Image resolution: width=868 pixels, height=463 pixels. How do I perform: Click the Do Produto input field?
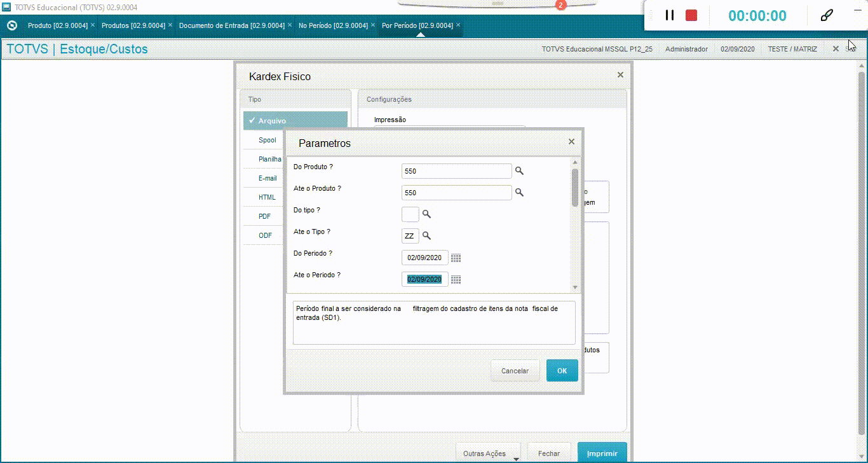click(x=457, y=171)
